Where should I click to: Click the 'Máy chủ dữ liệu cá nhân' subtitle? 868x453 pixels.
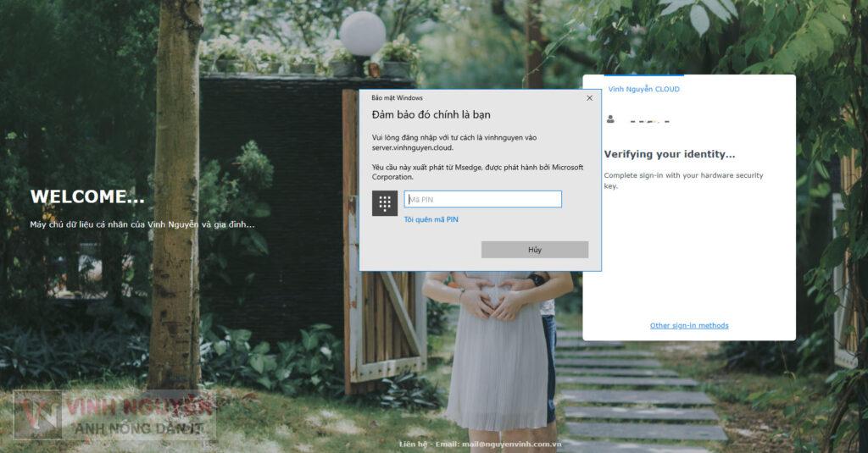[142, 224]
